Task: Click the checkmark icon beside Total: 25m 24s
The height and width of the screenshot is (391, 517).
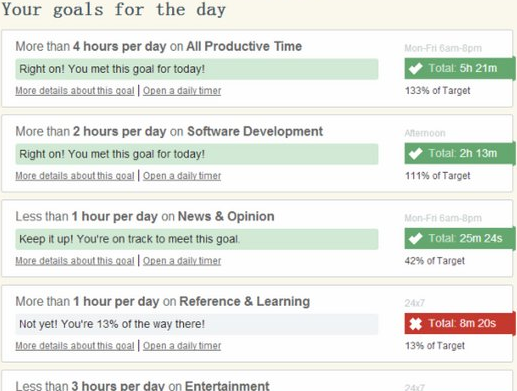Action: (x=415, y=239)
